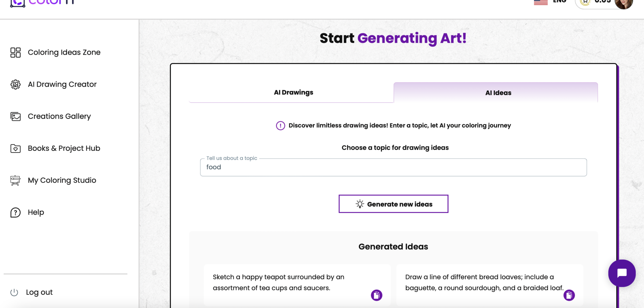Viewport: 644px width, 308px height.
Task: Click the topic input containing food
Action: pyautogui.click(x=393, y=167)
